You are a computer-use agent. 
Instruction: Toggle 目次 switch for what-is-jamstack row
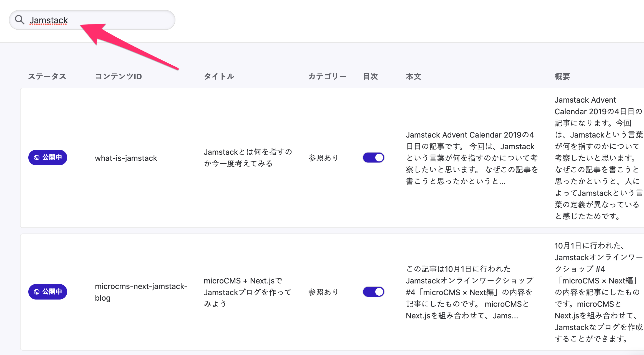373,158
